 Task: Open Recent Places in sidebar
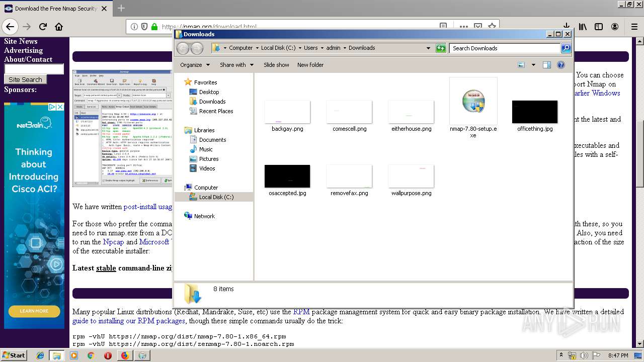pyautogui.click(x=216, y=111)
